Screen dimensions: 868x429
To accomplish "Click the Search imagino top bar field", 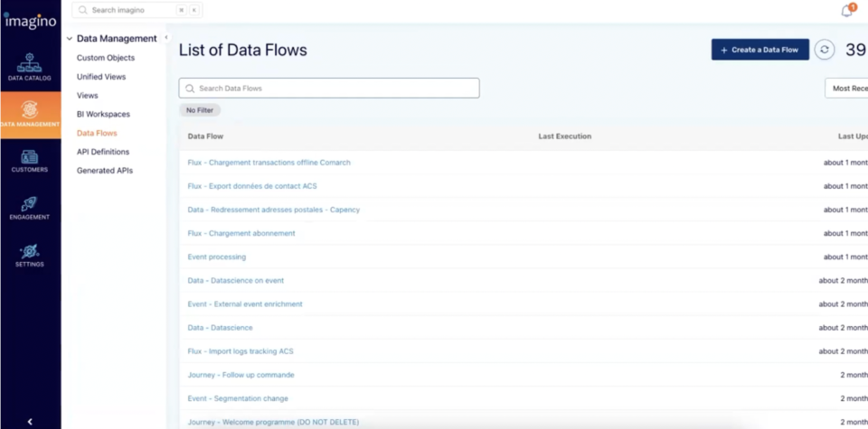I will [127, 10].
